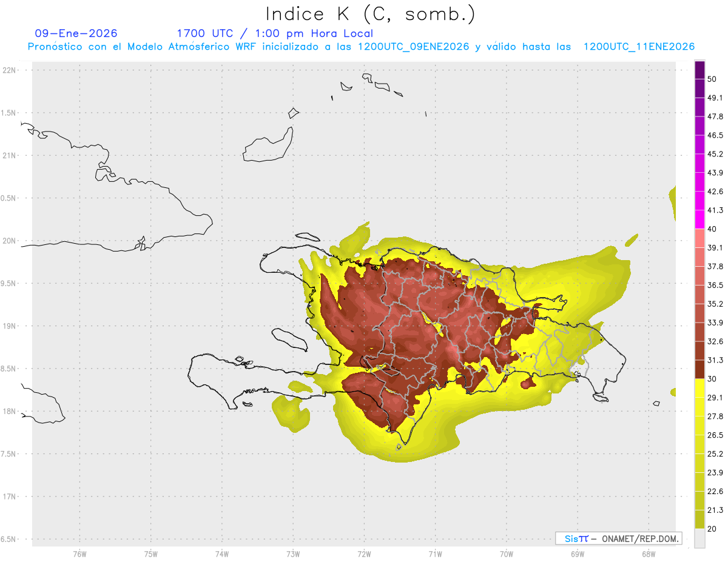Click the color bar label "40"
This screenshot has width=728, height=562.
tap(712, 229)
